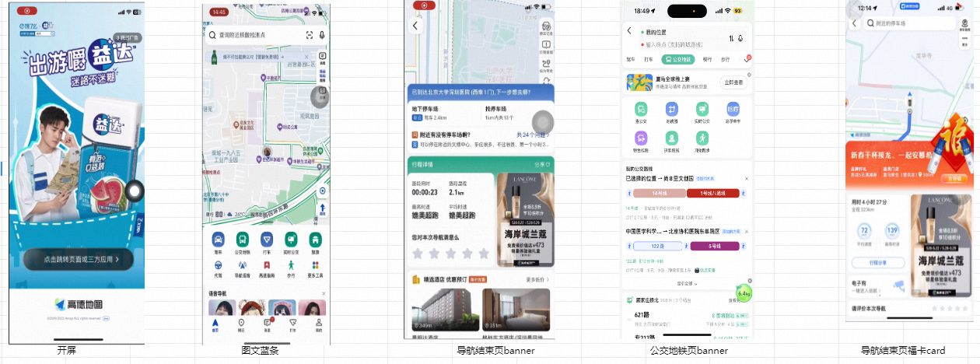Close the 语音导航 section with X
The width and height of the screenshot is (980, 364).
point(323,292)
